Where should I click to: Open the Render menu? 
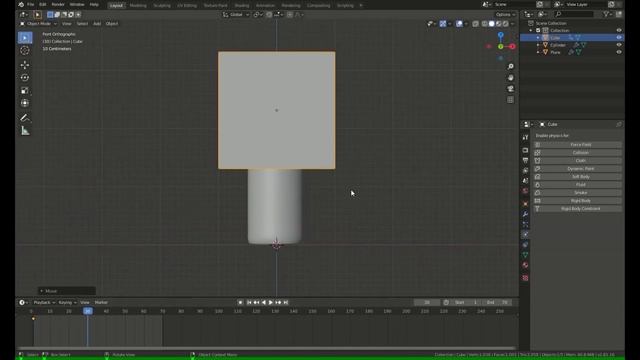[58, 4]
